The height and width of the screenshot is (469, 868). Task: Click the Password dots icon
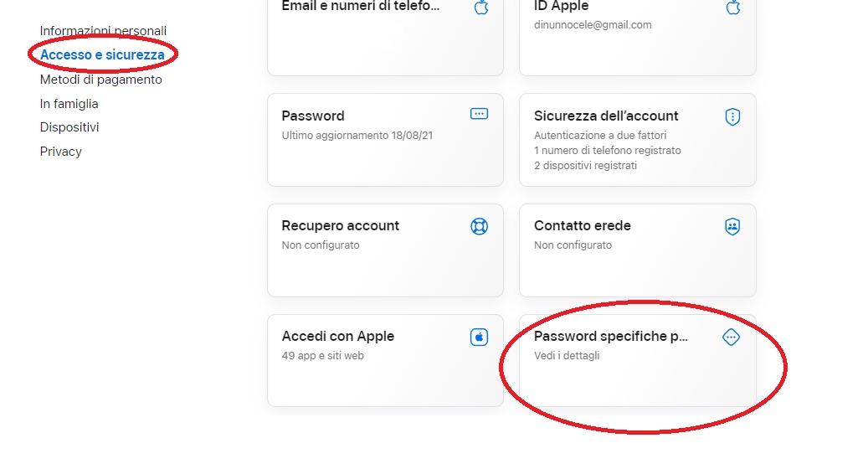click(479, 114)
